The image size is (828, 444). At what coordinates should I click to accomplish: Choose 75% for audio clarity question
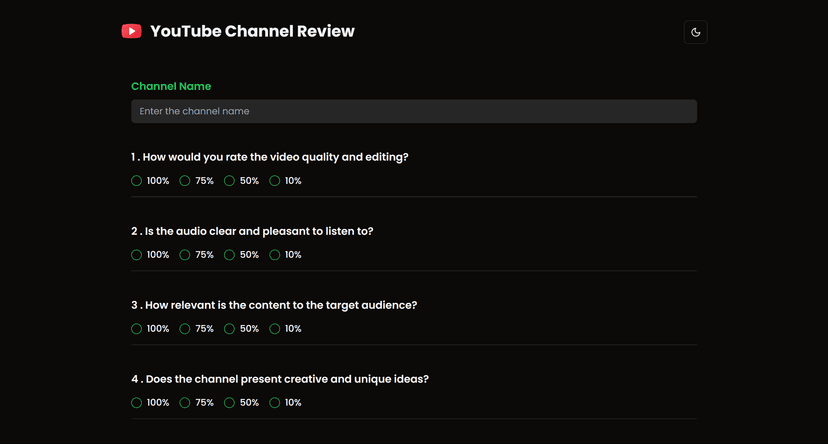click(185, 255)
